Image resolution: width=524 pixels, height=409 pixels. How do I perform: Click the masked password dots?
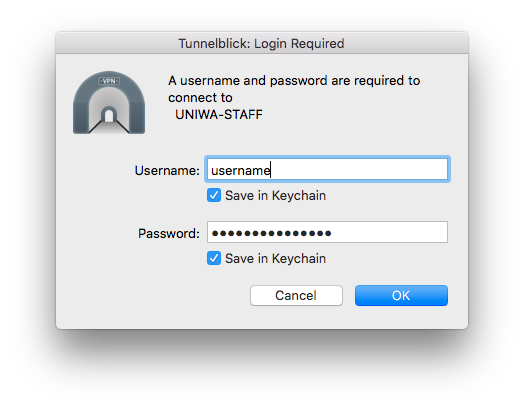click(271, 233)
